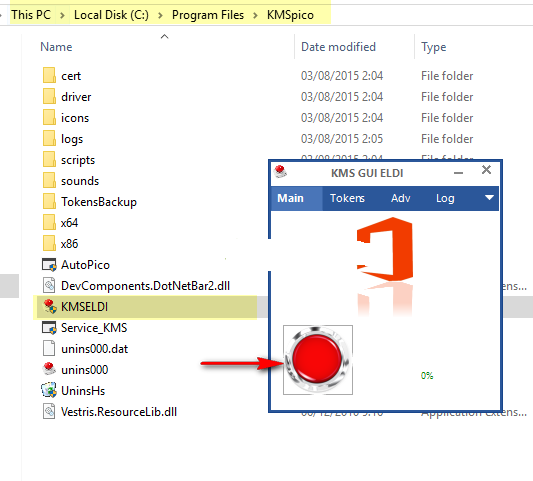Navigate to Local Disk (C:) breadcrumb
Image resolution: width=533 pixels, height=481 pixels.
[x=111, y=15]
